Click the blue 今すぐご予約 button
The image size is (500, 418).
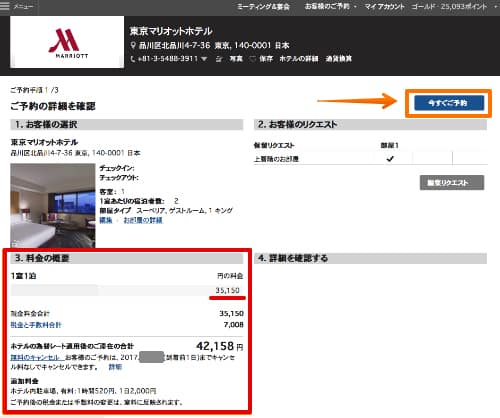tap(449, 103)
